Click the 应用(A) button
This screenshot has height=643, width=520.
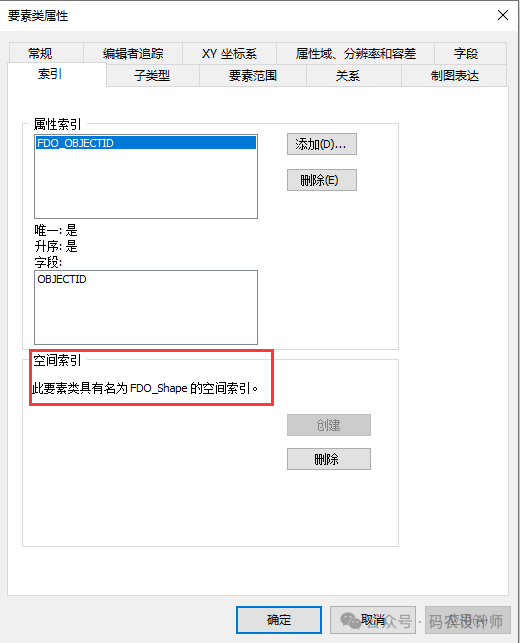click(468, 620)
